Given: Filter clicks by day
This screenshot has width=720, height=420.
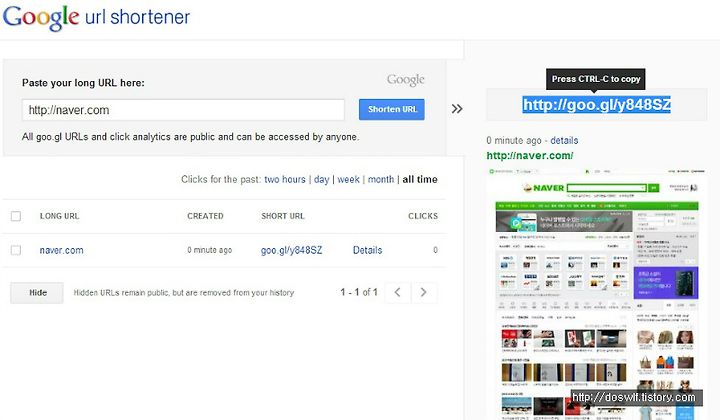Looking at the screenshot, I should pos(321,179).
